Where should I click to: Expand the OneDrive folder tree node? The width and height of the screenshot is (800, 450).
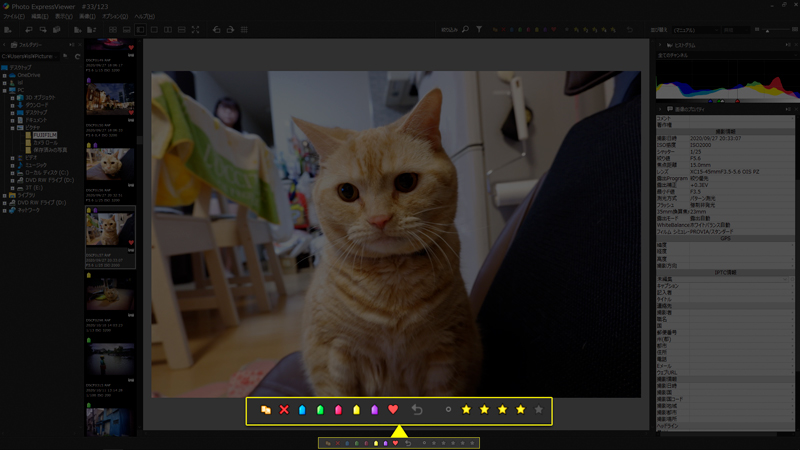pos(5,74)
